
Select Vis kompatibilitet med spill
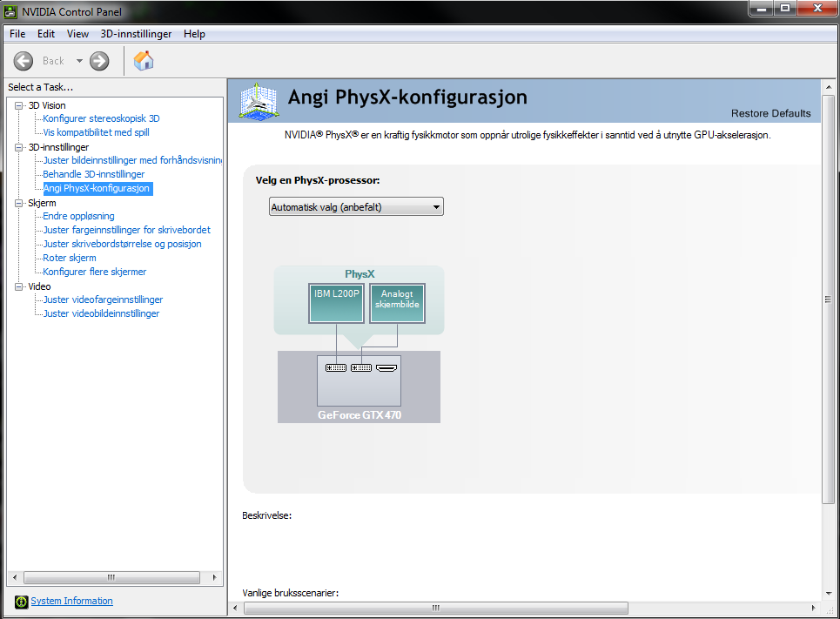96,132
